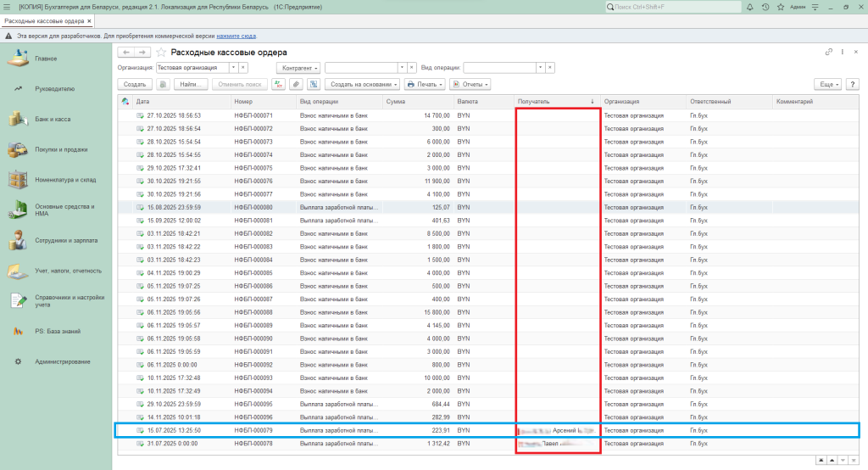The image size is (868, 470).
Task: Open the Отчеты dropdown menu
Action: click(x=470, y=84)
